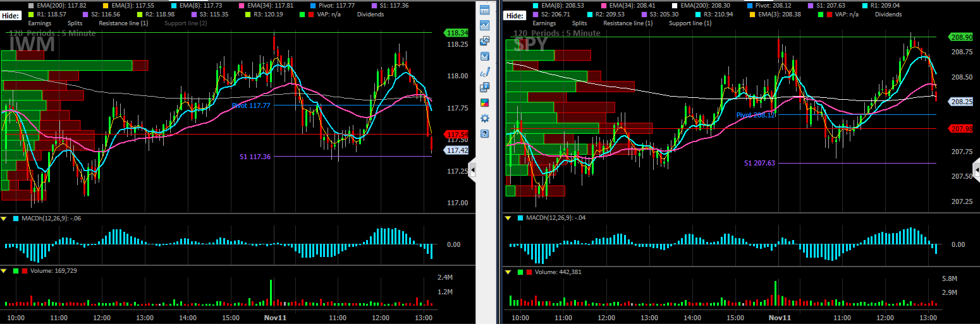Click the red 207.98 price label
This screenshot has height=324, width=980.
coord(960,129)
